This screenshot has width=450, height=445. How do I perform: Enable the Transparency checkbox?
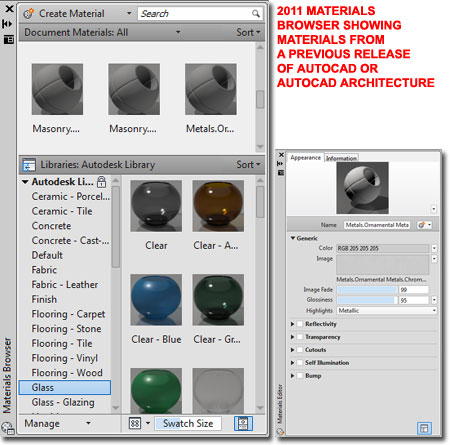(x=300, y=337)
